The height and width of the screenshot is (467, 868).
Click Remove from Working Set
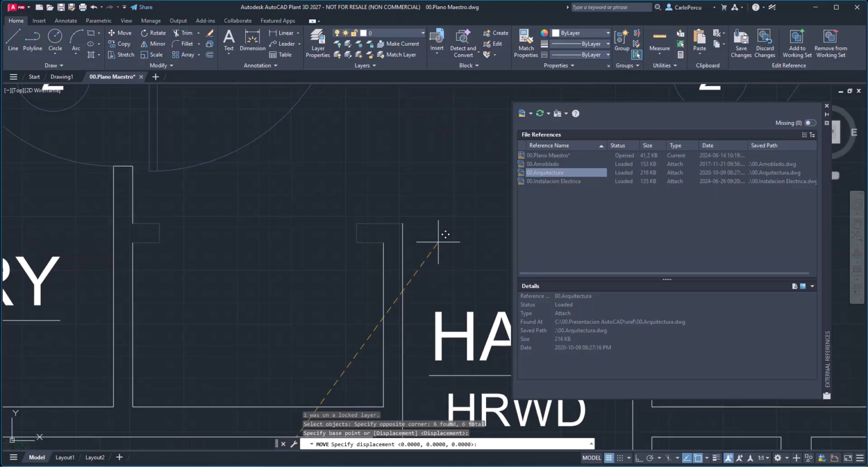coord(831,43)
